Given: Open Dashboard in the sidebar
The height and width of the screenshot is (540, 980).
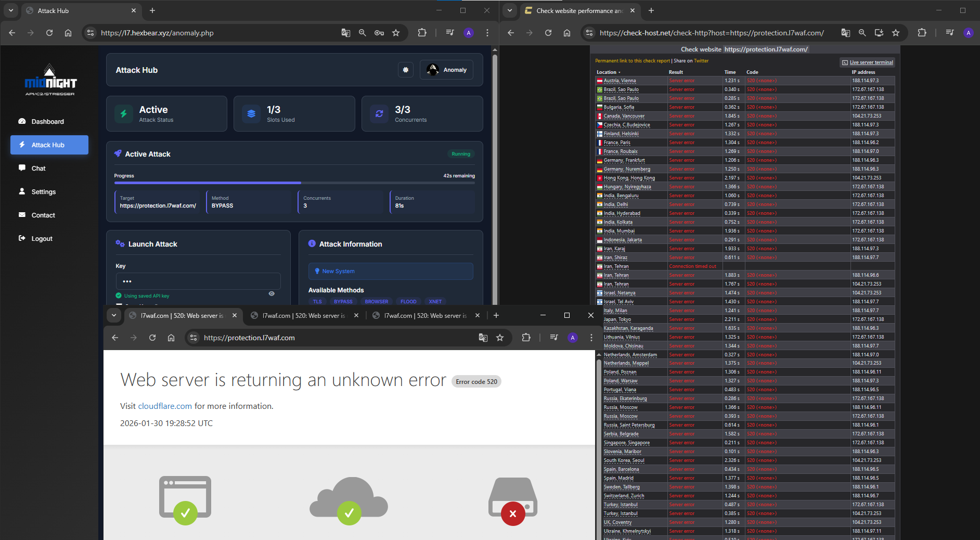Looking at the screenshot, I should tap(49, 121).
